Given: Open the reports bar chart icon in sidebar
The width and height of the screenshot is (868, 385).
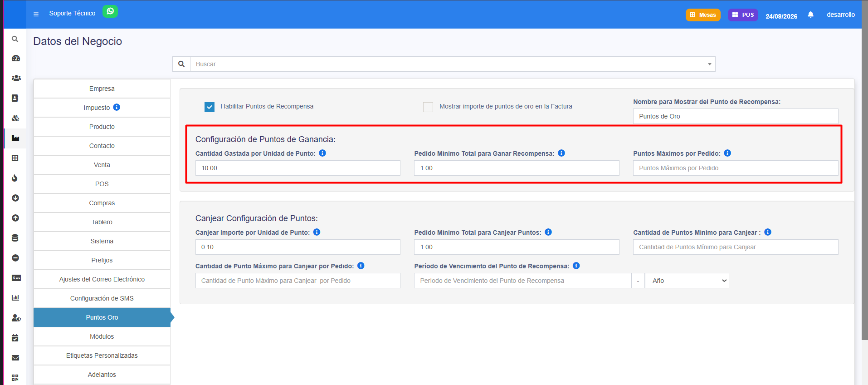Looking at the screenshot, I should (x=15, y=298).
